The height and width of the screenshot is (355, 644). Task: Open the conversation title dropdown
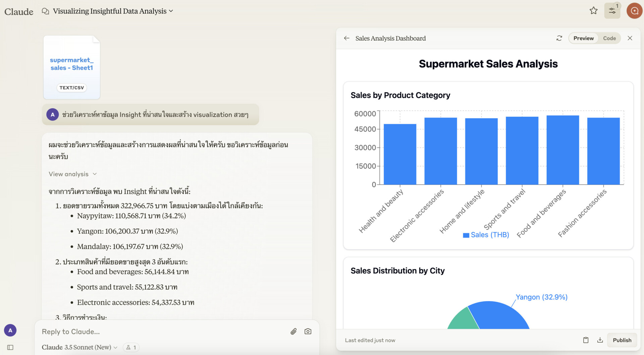coord(171,11)
